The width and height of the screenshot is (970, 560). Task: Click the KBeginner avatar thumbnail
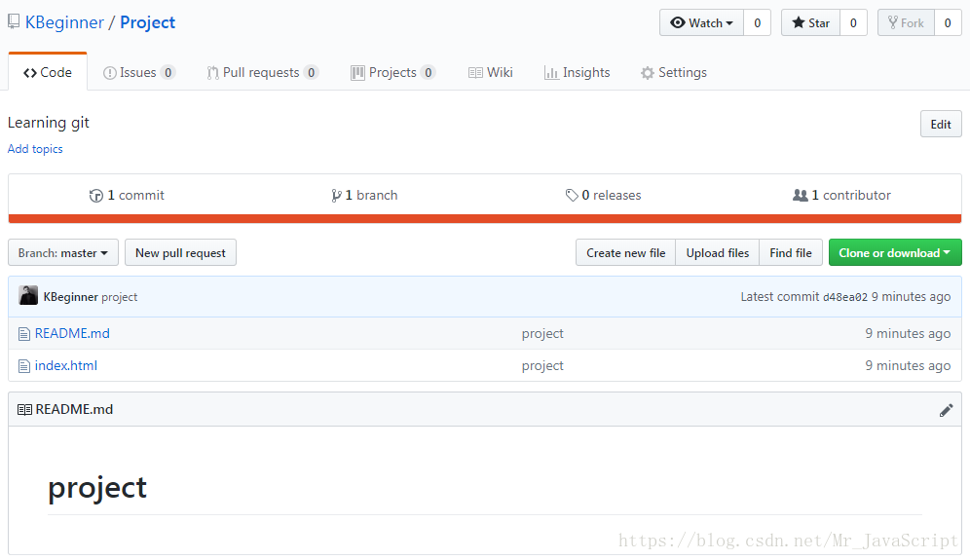click(28, 296)
